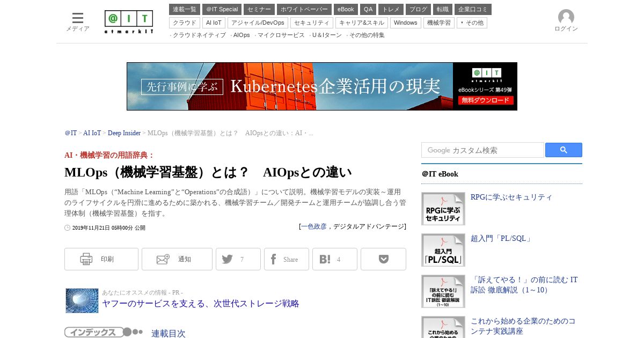Open the ブログ menu item
Image resolution: width=644 pixels, height=338 pixels.
pyautogui.click(x=418, y=9)
